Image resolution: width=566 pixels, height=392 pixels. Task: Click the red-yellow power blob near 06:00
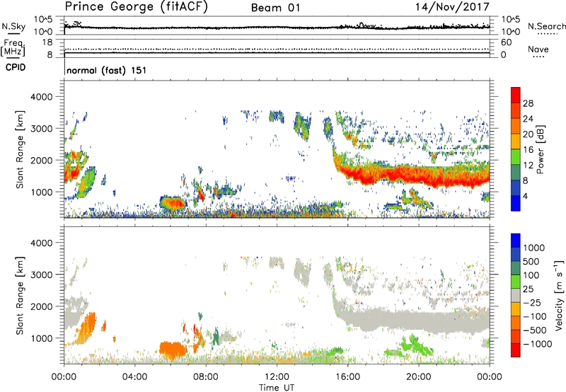[x=173, y=203]
